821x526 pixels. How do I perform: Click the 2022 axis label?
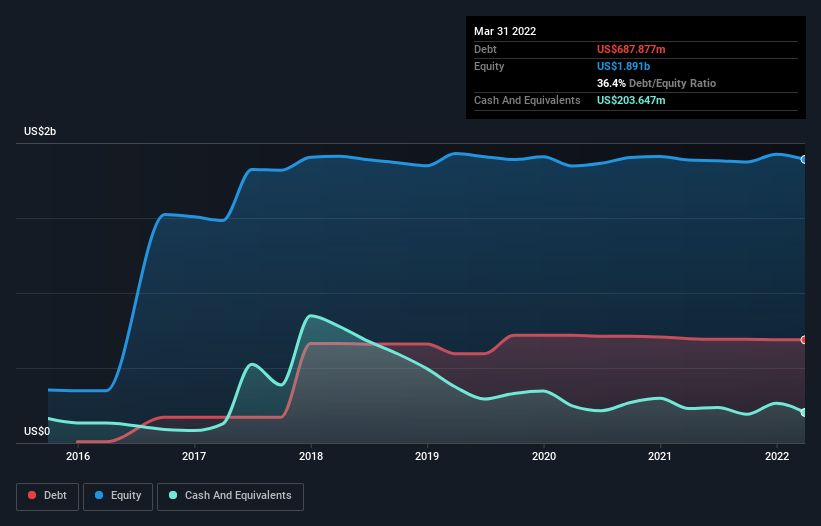click(x=777, y=456)
